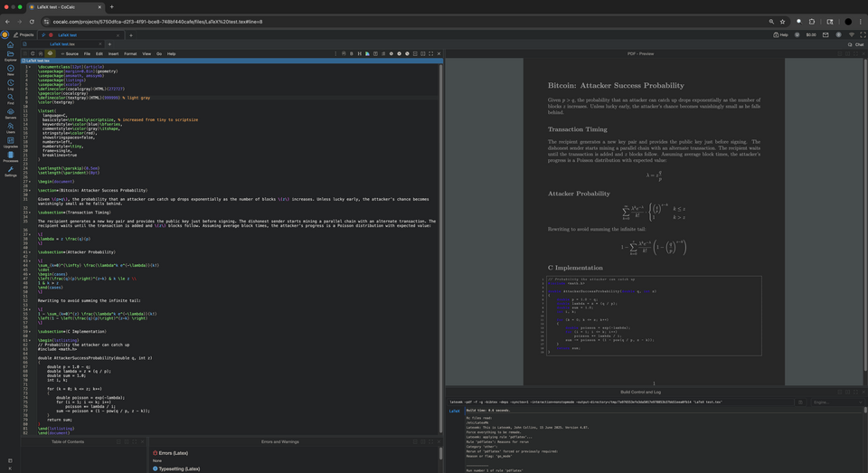Open the vertical dots more menu
Image resolution: width=868 pixels, height=473 pixels.
(x=335, y=53)
